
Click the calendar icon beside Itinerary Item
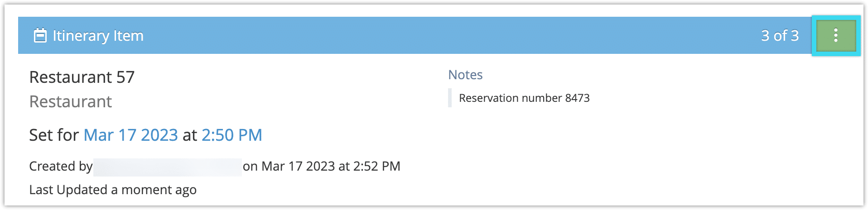point(40,35)
